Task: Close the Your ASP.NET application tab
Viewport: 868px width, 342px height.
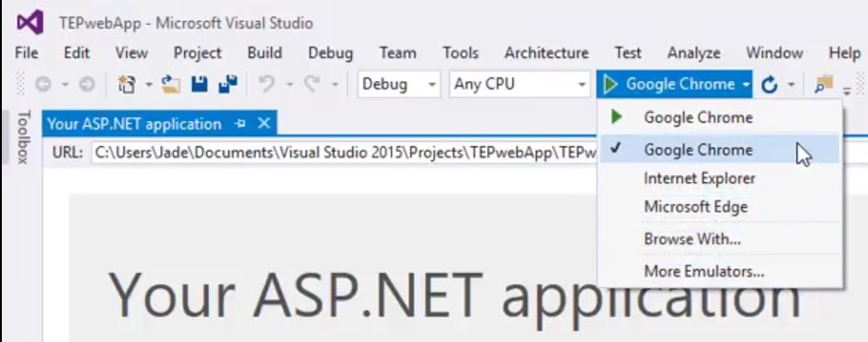Action: tap(264, 123)
